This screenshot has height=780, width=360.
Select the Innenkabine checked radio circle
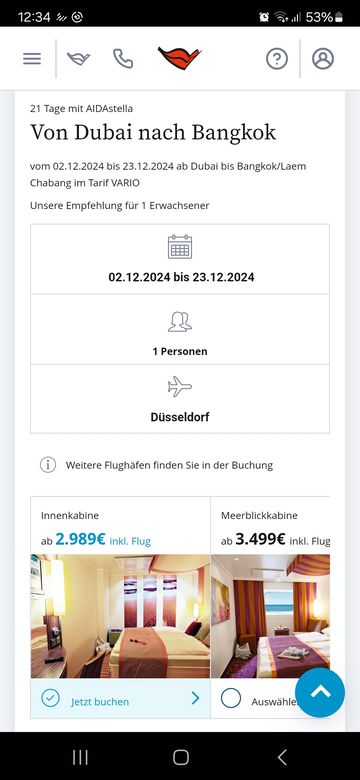pyautogui.click(x=50, y=698)
